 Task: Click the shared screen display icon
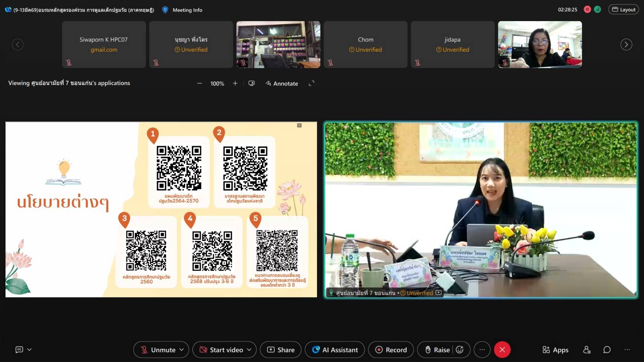pos(251,83)
